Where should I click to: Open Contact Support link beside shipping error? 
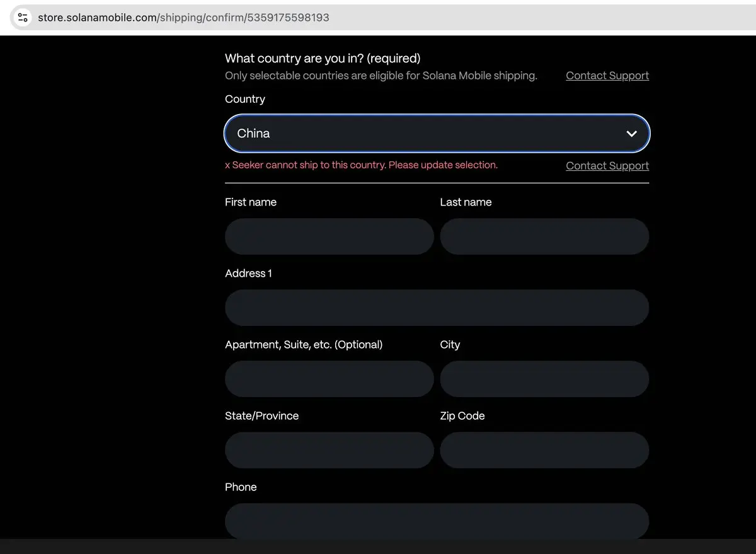point(607,166)
